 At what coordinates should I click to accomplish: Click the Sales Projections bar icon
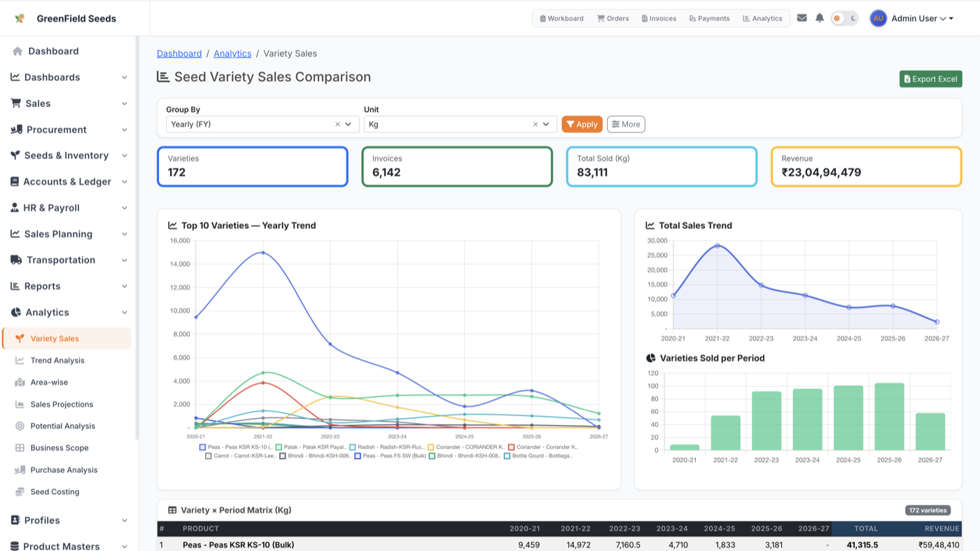click(x=20, y=404)
